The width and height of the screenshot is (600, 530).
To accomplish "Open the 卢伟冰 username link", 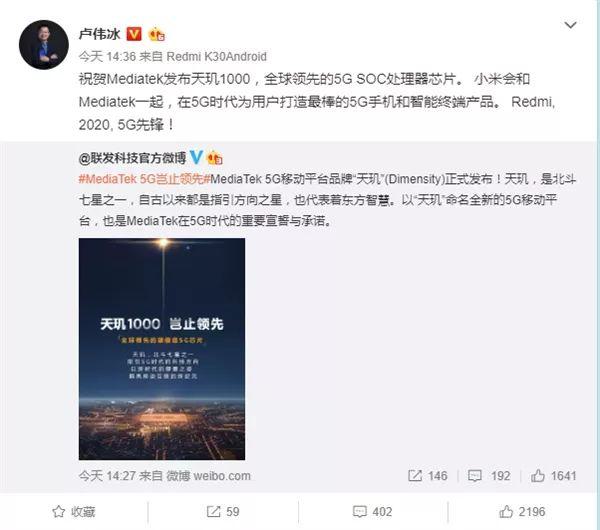I will pyautogui.click(x=100, y=34).
